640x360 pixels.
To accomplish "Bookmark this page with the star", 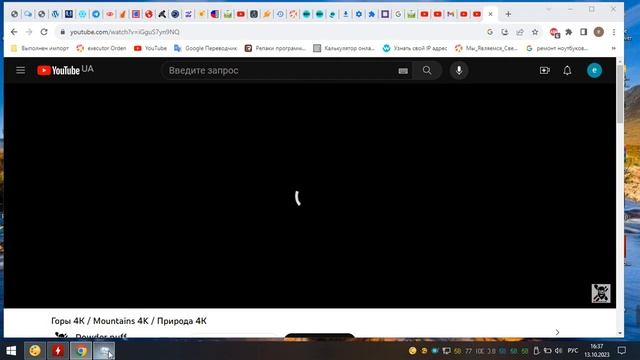I will [x=535, y=32].
